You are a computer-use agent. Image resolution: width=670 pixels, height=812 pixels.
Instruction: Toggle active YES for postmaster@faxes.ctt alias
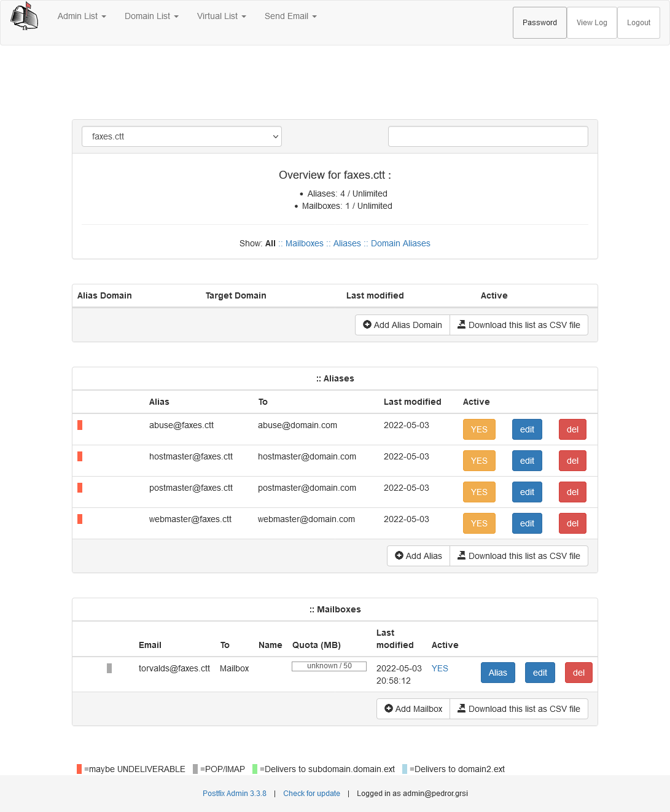(x=478, y=492)
